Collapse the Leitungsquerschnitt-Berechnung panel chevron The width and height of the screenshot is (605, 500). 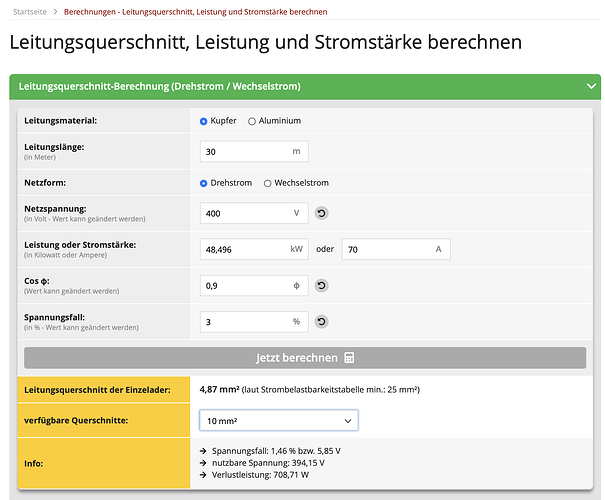(x=591, y=86)
